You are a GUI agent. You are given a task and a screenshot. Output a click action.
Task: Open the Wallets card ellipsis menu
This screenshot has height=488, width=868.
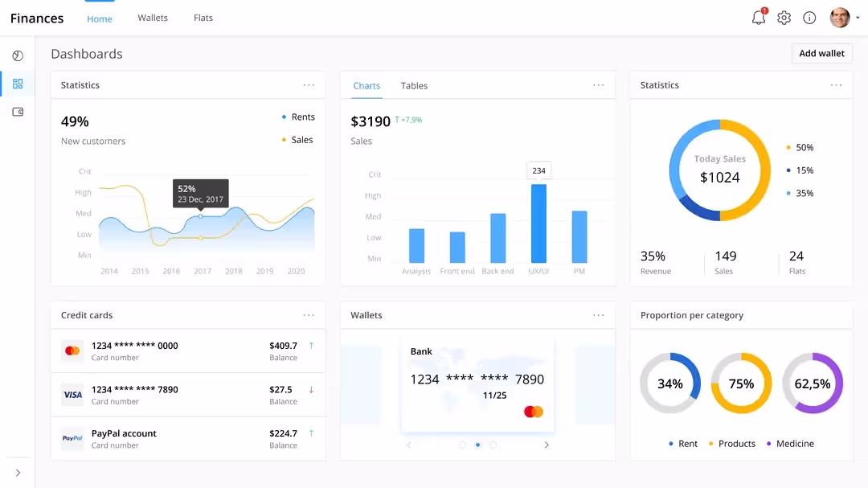598,314
